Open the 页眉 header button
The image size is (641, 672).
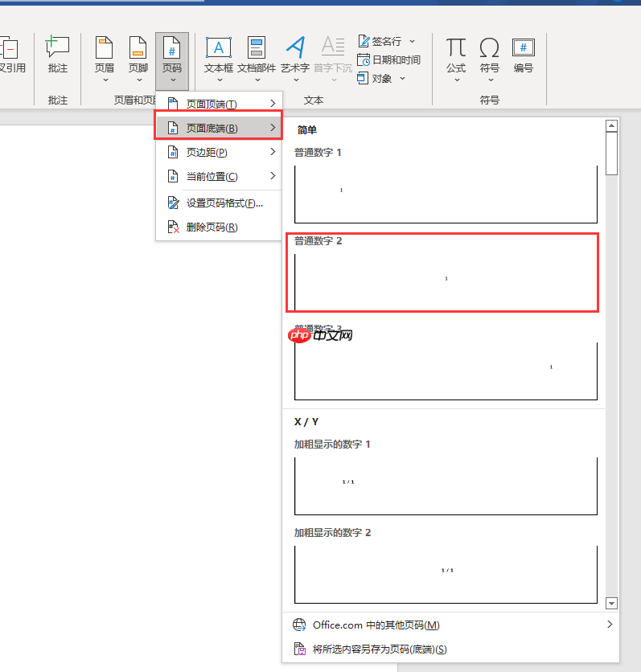click(105, 58)
